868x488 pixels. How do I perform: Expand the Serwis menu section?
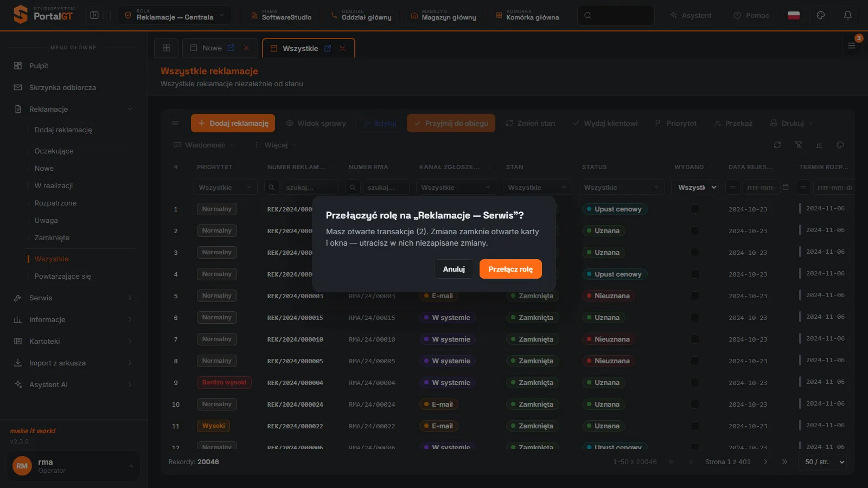point(73,298)
